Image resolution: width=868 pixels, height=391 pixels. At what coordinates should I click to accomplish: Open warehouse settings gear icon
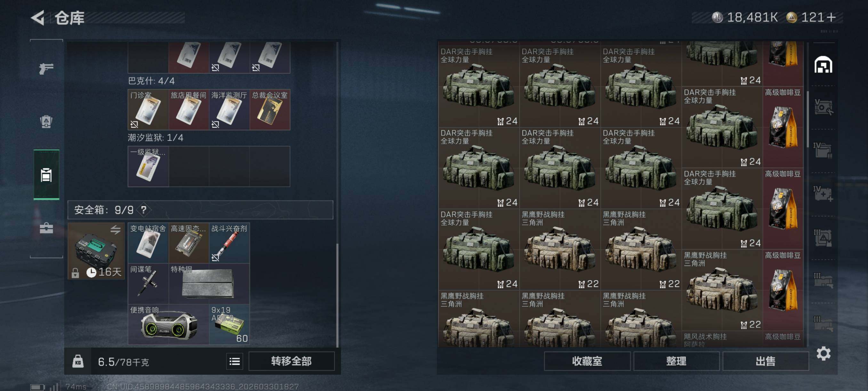(x=823, y=353)
